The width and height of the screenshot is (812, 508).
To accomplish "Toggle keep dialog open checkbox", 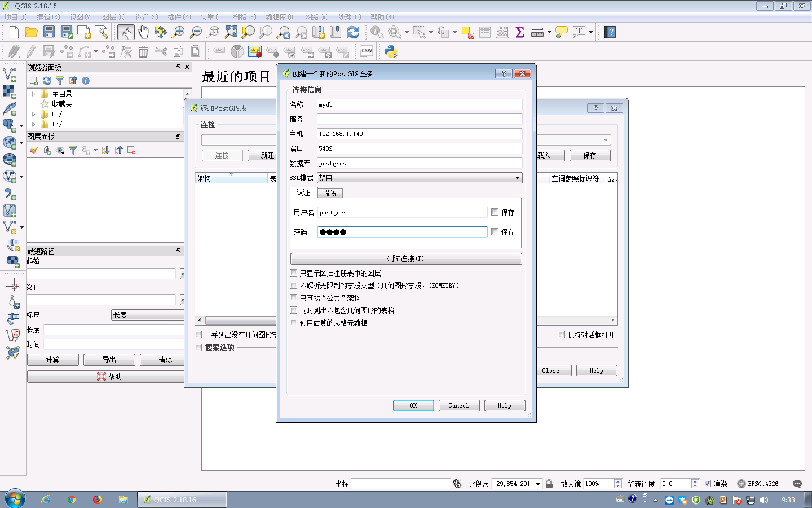I will coord(561,335).
